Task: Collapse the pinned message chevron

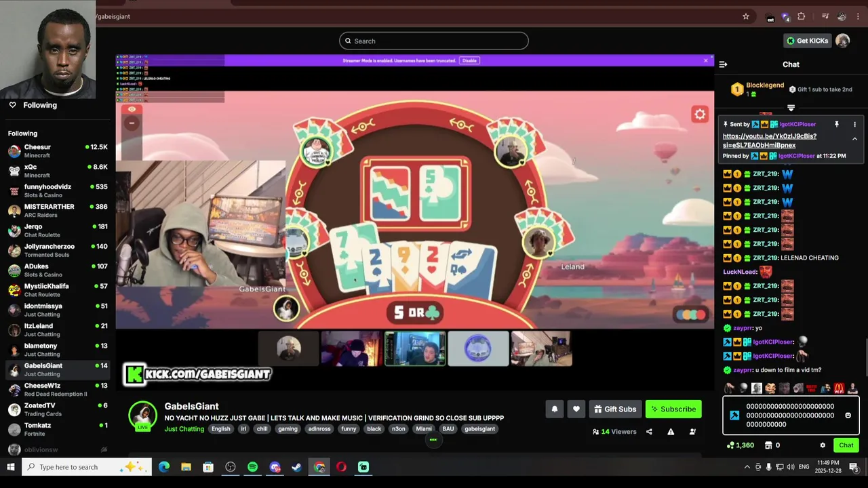Action: [x=854, y=139]
